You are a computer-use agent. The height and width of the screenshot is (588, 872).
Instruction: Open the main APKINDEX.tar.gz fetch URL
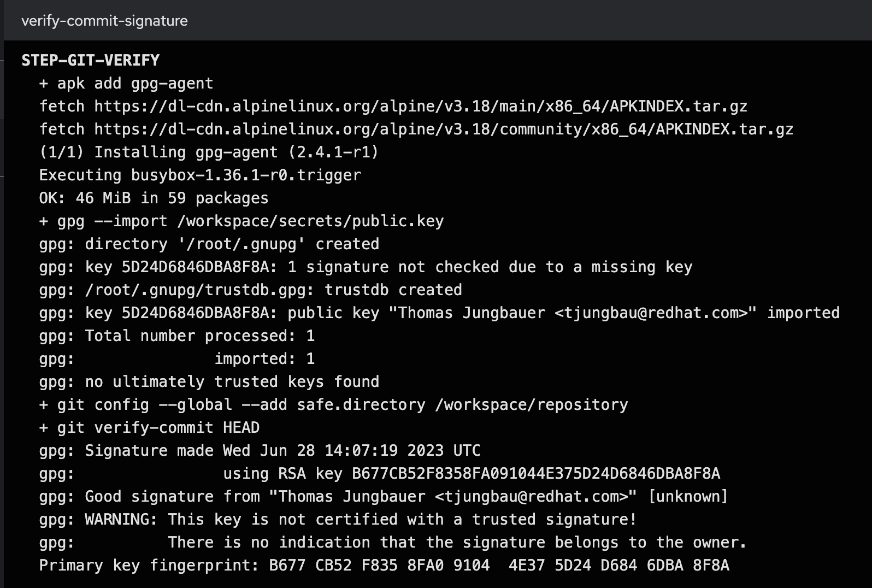[x=421, y=106]
